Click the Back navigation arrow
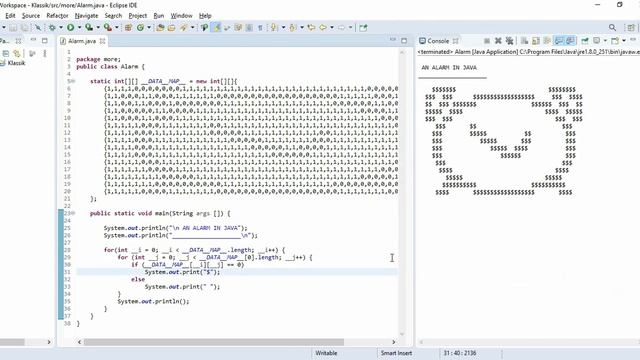The width and height of the screenshot is (640, 360). 323,27
